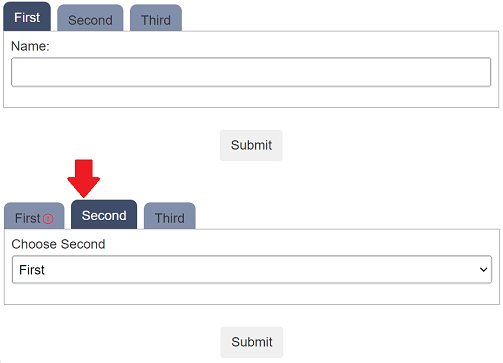
Task: Expand the Choose Second dropdown showing First
Action: tap(252, 269)
